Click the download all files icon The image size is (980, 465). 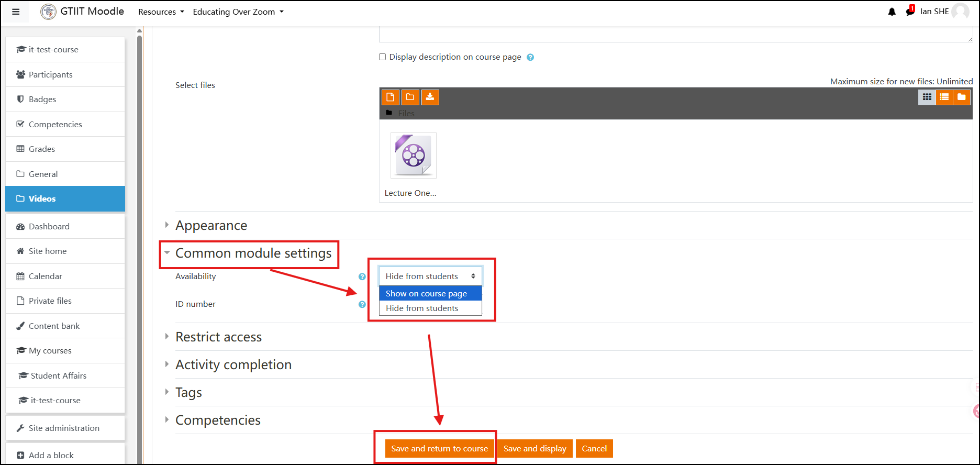430,97
